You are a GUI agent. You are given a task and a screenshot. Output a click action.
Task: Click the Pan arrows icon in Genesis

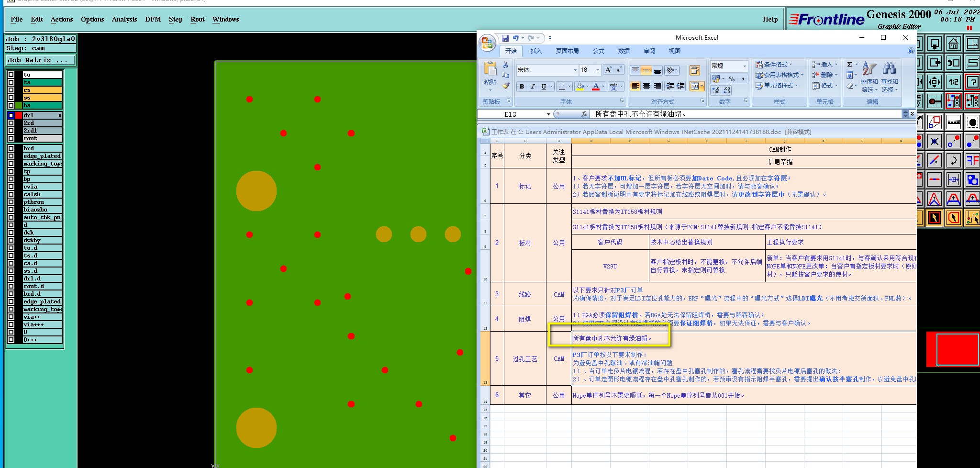934,82
